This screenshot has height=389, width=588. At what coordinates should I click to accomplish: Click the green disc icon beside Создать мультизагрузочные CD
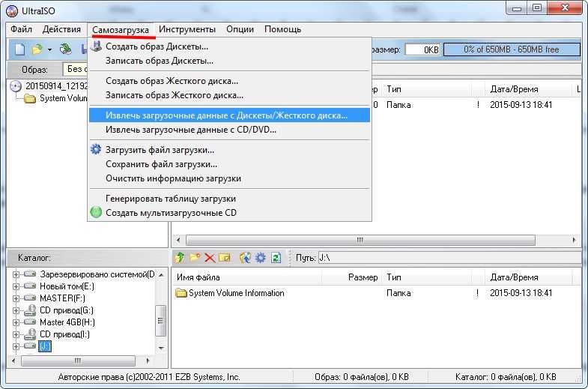(96, 212)
